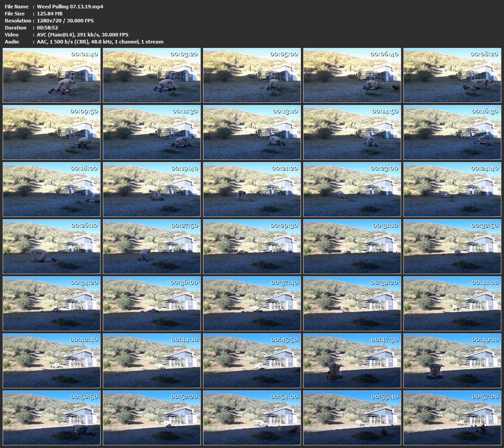Image resolution: width=504 pixels, height=448 pixels.
Task: Select the resolution value 1280x720 / 30.000 FPS
Action: 65,21
